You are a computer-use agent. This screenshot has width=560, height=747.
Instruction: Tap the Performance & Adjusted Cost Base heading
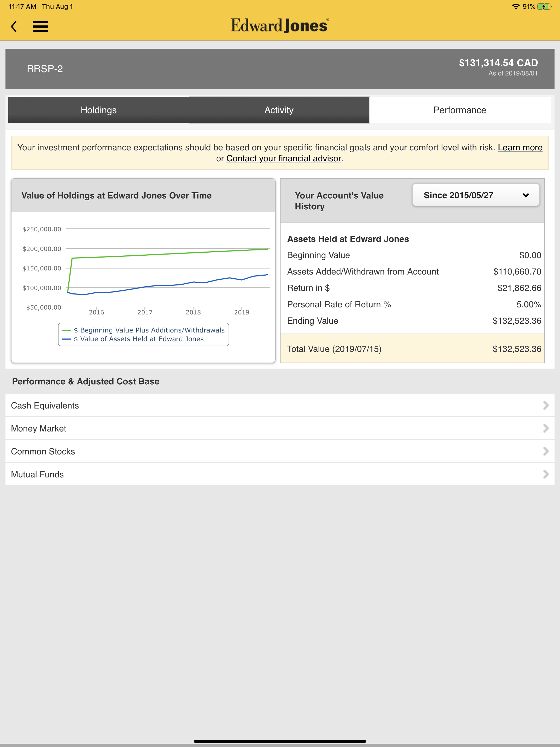coord(86,381)
